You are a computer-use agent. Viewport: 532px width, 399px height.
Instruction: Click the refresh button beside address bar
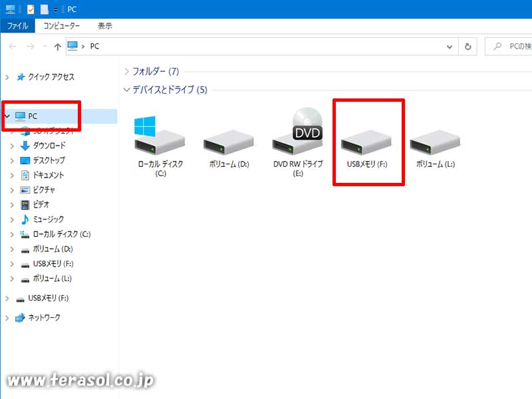[468, 47]
